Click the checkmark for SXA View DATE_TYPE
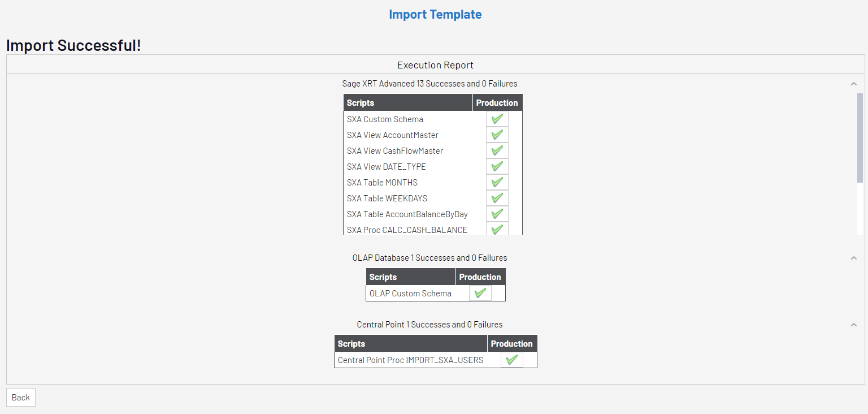 [497, 167]
